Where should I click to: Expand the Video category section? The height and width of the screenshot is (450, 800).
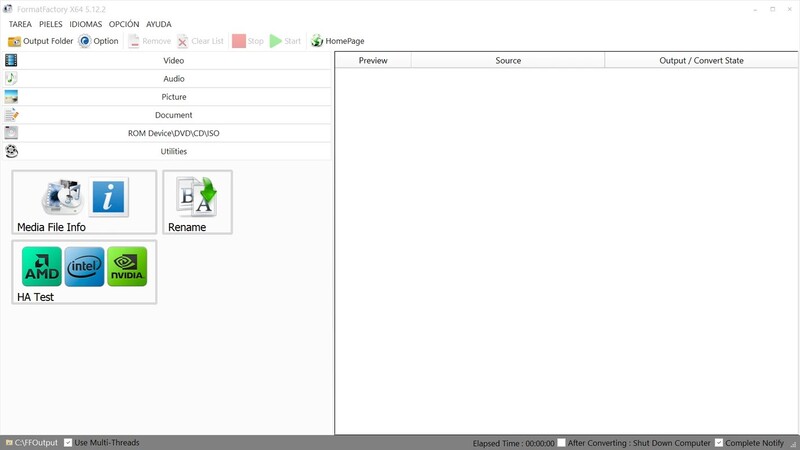167,60
